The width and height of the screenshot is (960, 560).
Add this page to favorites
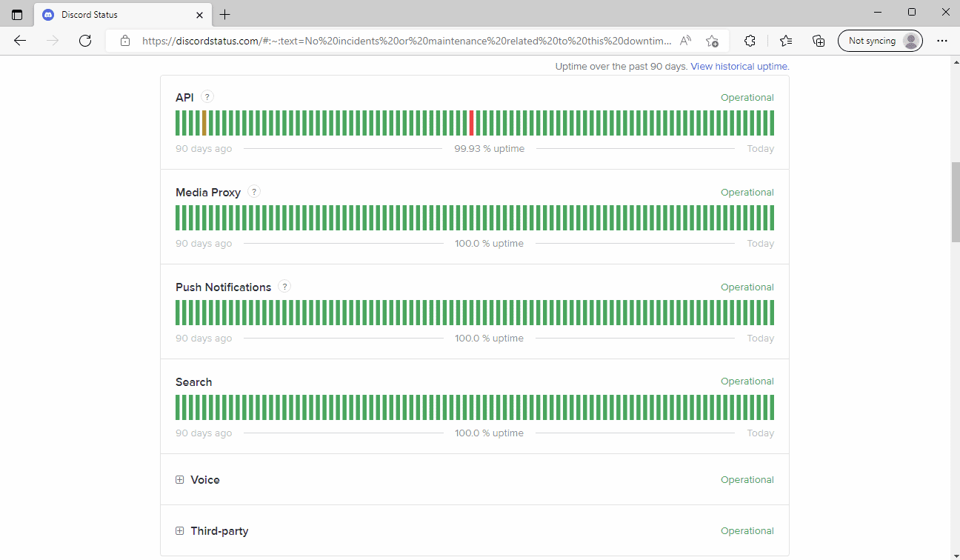[712, 41]
